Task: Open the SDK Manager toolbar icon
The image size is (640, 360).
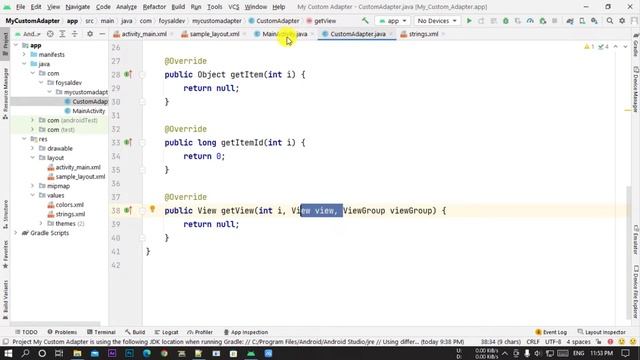Action: coord(594,21)
